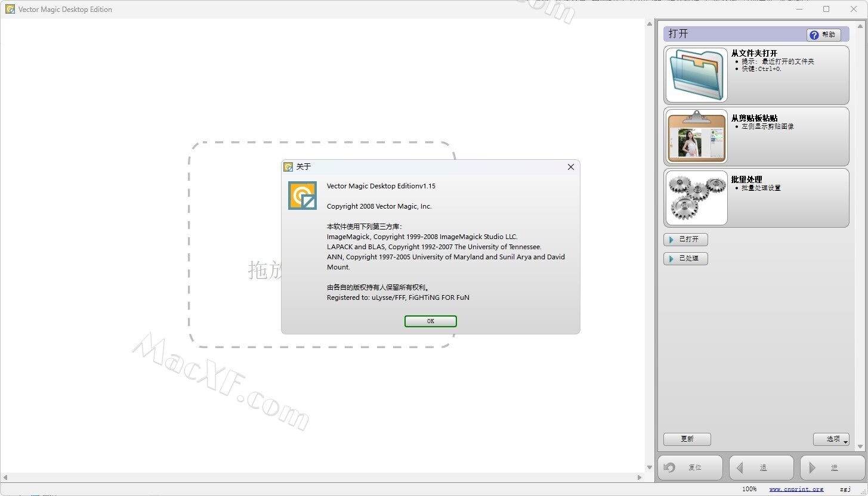Click the Vector Magic logo in About dialog
The height and width of the screenshot is (496, 868).
pyautogui.click(x=302, y=196)
